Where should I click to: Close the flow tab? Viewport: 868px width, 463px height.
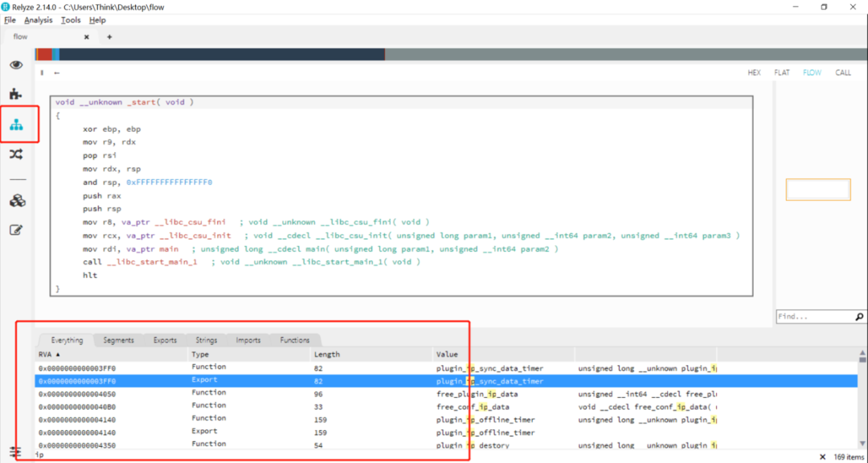87,37
